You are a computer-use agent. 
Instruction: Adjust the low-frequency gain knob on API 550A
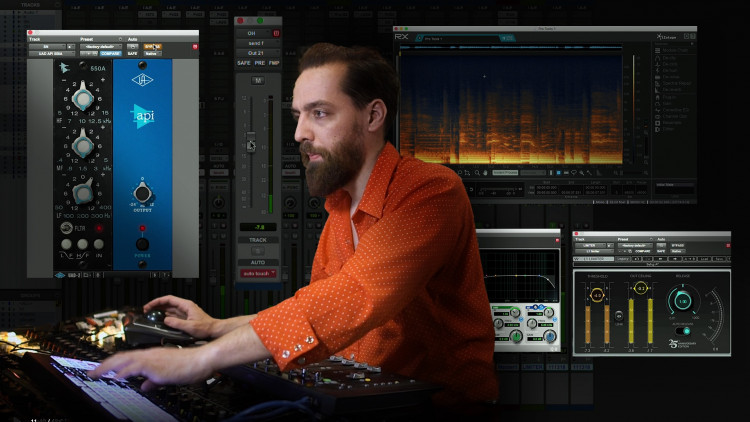(83, 192)
